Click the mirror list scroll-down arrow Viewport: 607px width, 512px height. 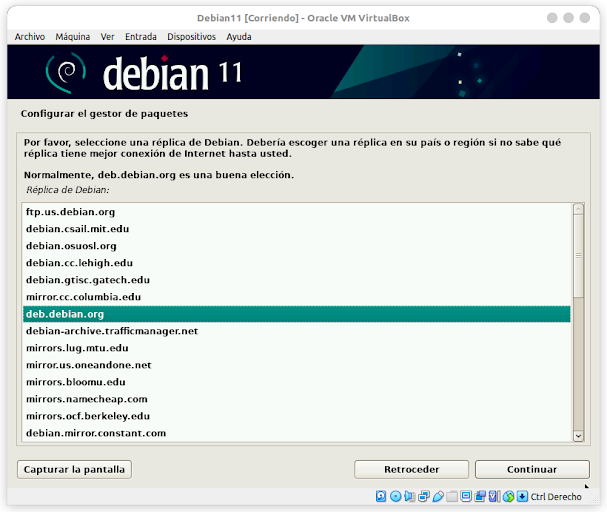pos(578,436)
